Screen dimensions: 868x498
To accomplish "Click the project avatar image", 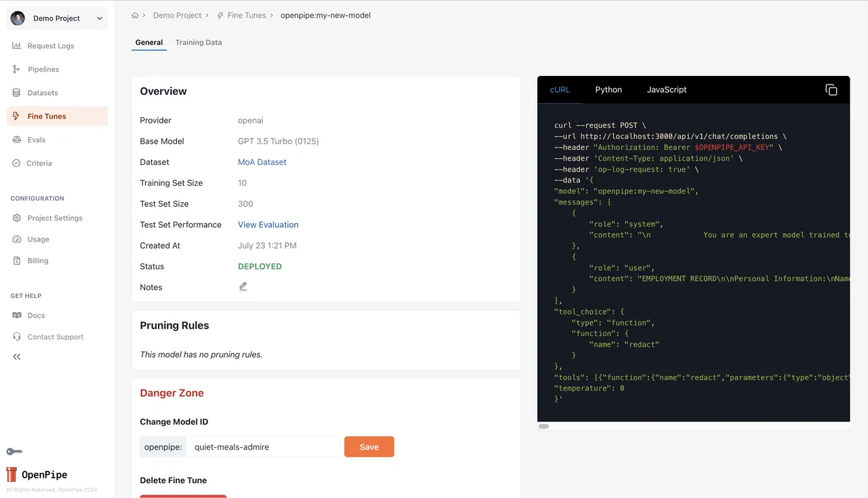I will coord(18,18).
